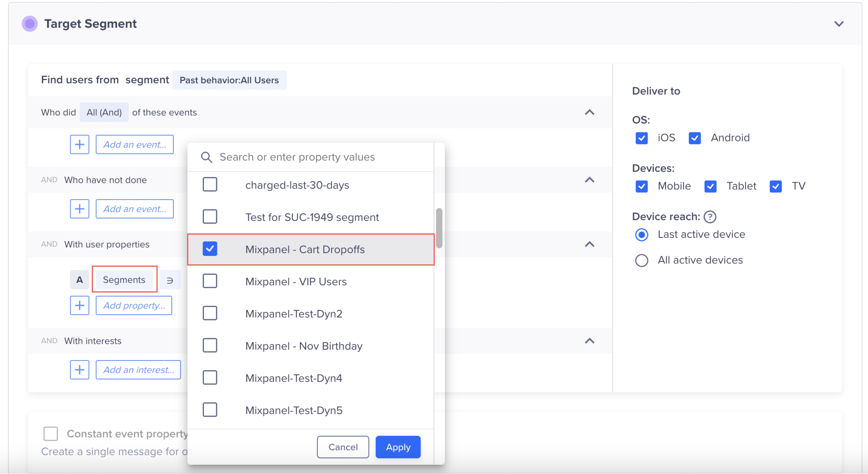This screenshot has height=474, width=868.
Task: Select All active devices radio
Action: [x=642, y=260]
